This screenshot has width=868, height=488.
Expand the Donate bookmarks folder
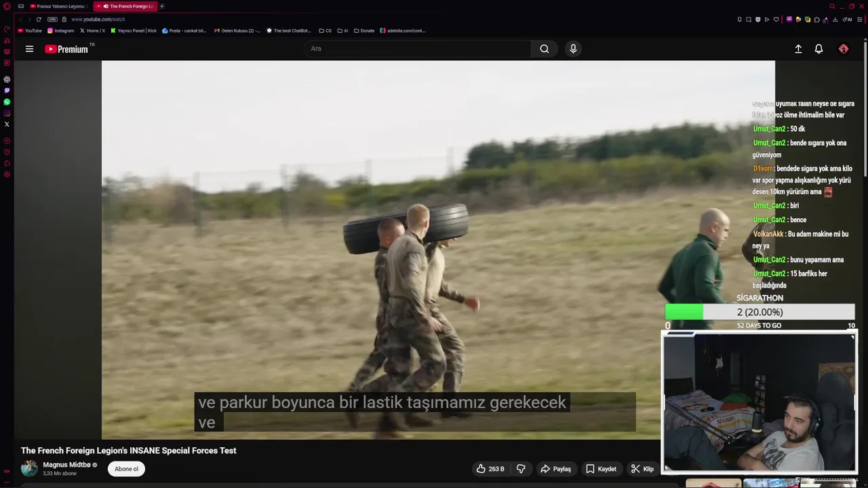pyautogui.click(x=364, y=30)
